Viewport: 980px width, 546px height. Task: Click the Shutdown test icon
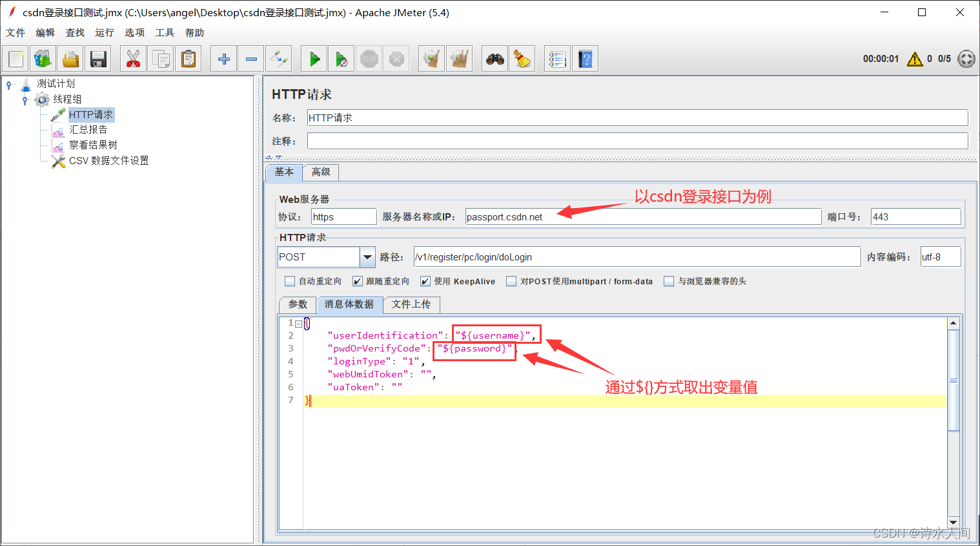pyautogui.click(x=397, y=59)
